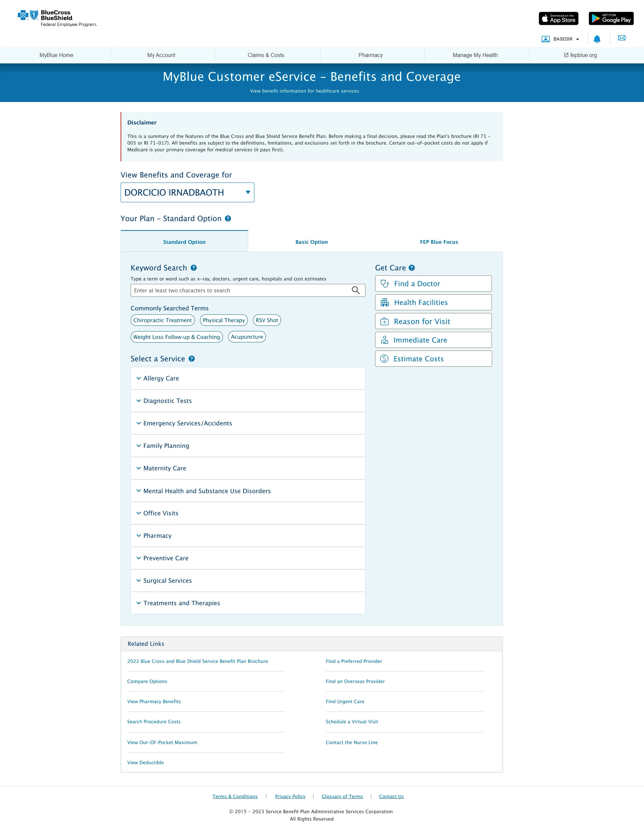
Task: Open the Claims & Costs menu
Action: tap(266, 55)
